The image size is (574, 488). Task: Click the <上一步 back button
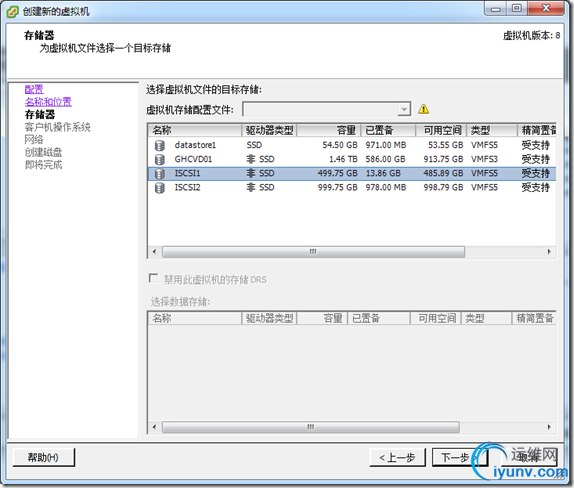(398, 457)
